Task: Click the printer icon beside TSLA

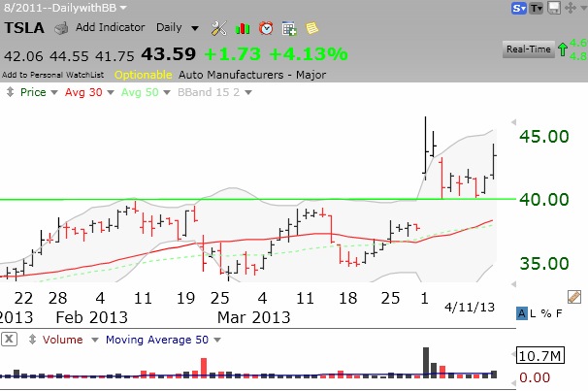Action: tap(61, 28)
